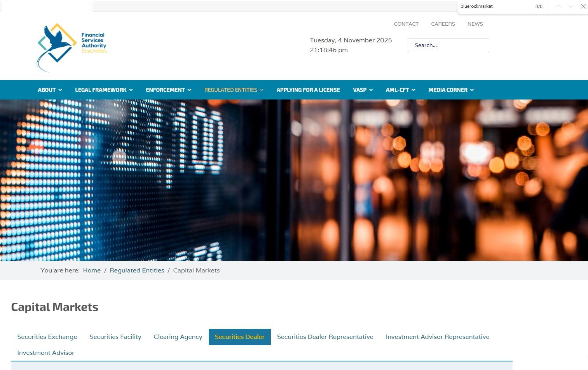This screenshot has height=370, width=588.
Task: Click the trading board hero banner image
Action: (294, 180)
